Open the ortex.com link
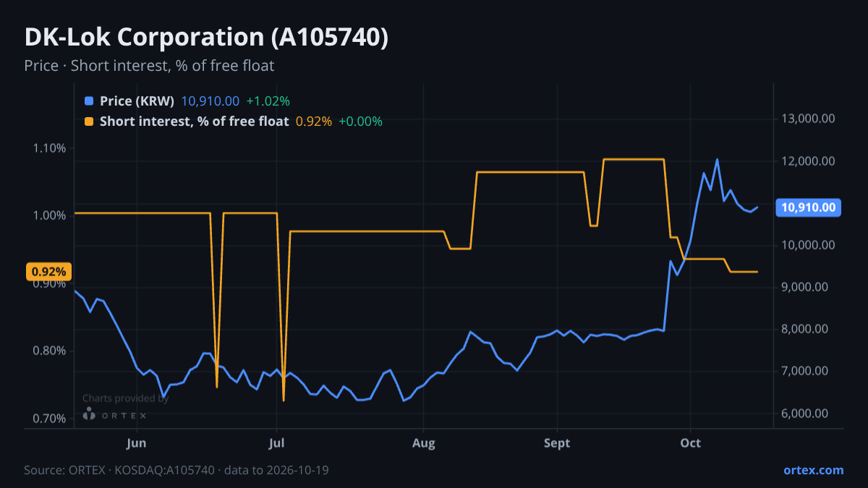 tap(813, 470)
